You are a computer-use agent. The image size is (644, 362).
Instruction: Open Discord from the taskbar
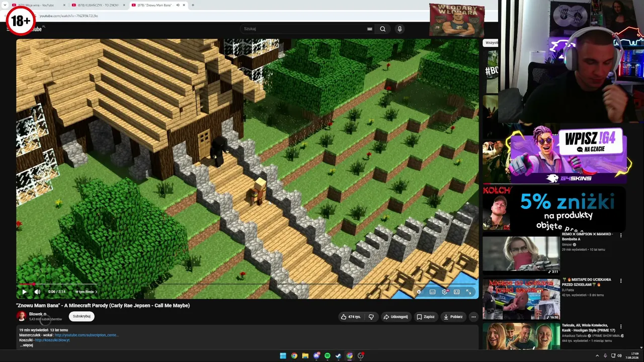[316, 356]
